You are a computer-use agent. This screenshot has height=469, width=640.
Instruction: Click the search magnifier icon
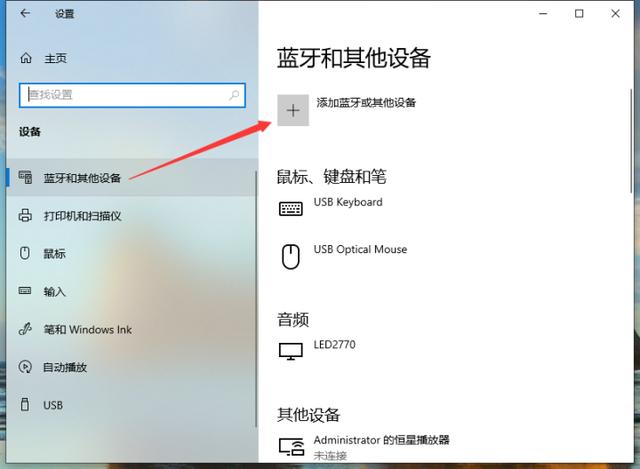(234, 95)
